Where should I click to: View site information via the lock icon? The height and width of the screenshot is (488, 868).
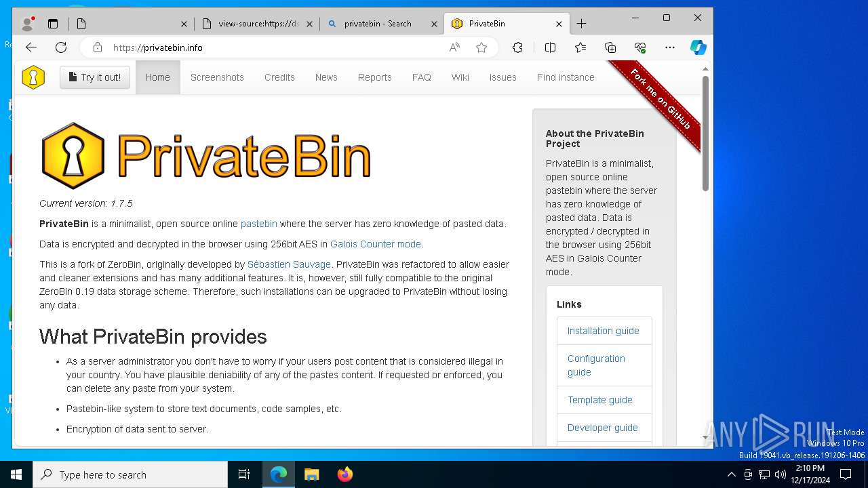coord(98,47)
